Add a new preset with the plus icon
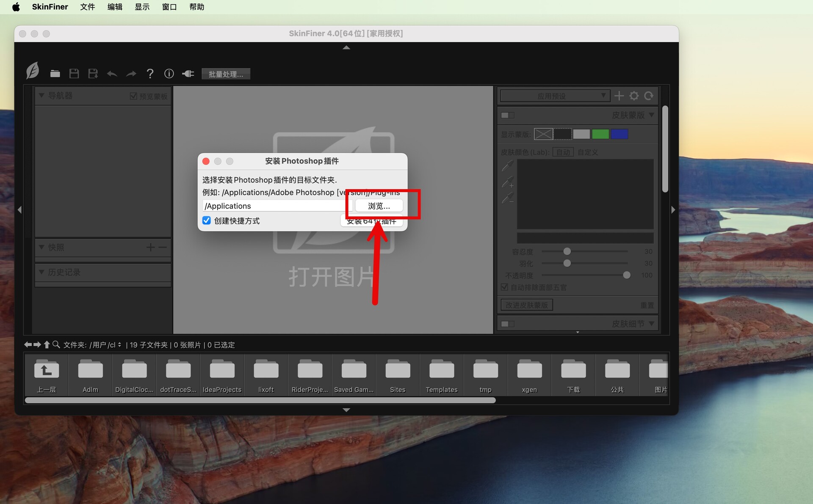 tap(619, 96)
